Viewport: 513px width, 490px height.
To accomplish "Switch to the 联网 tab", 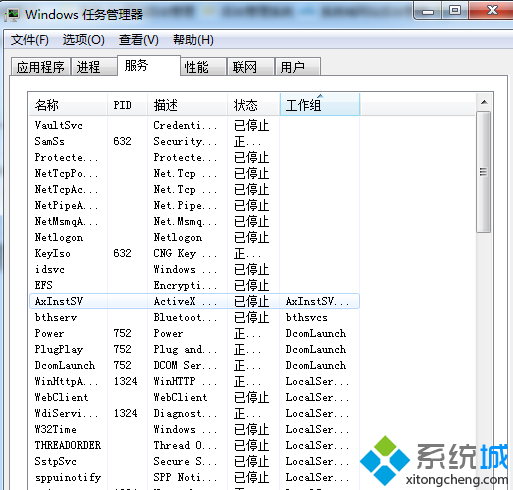I will [251, 67].
